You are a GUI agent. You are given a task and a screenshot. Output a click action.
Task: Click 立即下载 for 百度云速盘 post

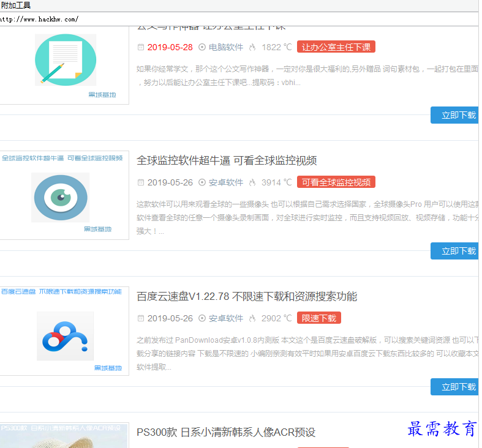(x=455, y=387)
